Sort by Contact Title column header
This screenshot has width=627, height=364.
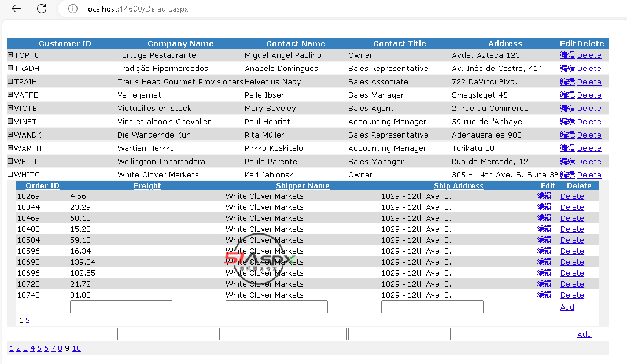click(399, 43)
